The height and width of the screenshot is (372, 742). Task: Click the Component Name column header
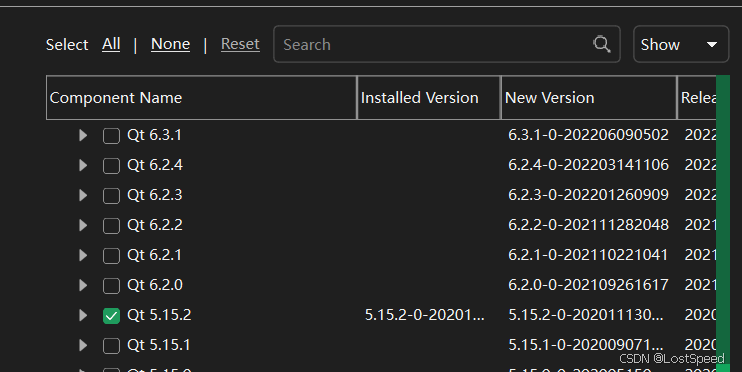[x=202, y=97]
